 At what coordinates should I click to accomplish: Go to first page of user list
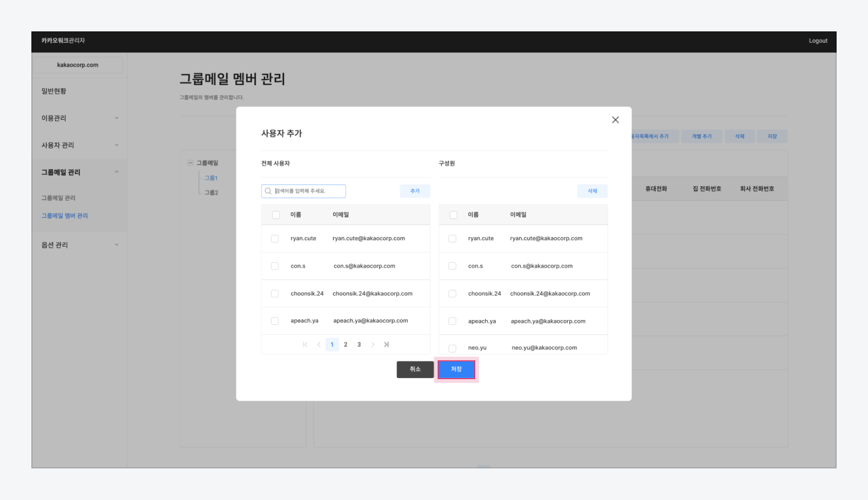(x=305, y=345)
